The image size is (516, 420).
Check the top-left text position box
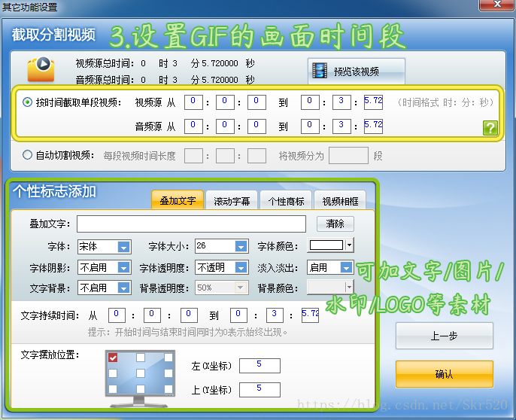click(x=113, y=358)
